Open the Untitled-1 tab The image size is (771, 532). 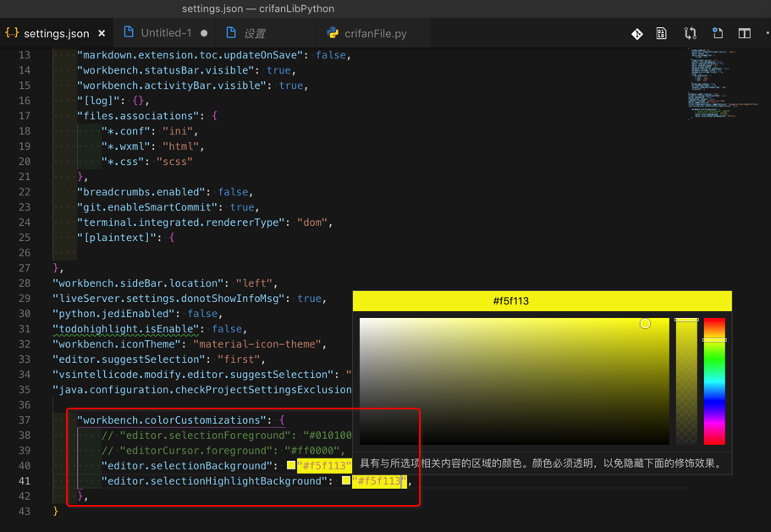point(166,33)
